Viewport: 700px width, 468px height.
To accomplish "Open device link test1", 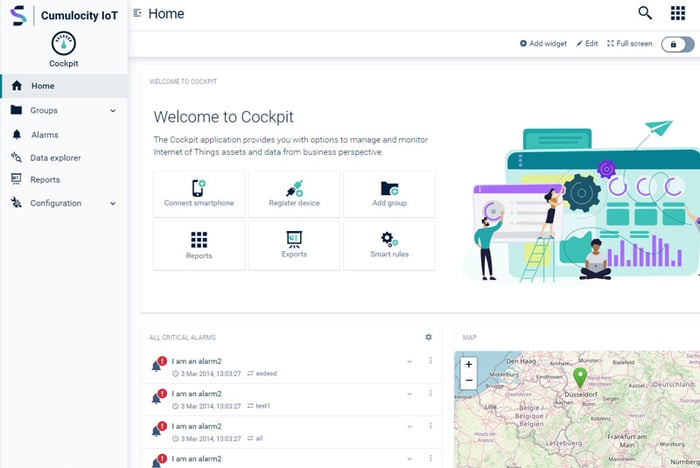I will [x=263, y=406].
